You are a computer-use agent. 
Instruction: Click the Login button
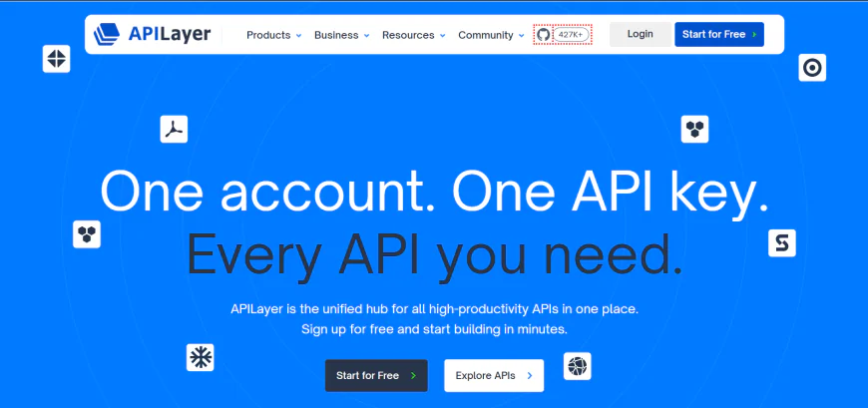[640, 34]
